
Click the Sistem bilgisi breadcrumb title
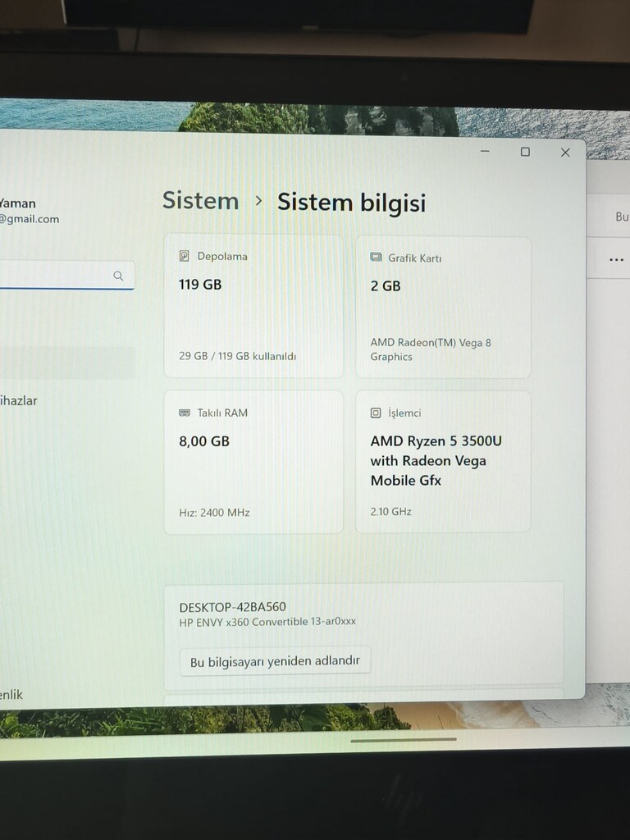[x=351, y=203]
